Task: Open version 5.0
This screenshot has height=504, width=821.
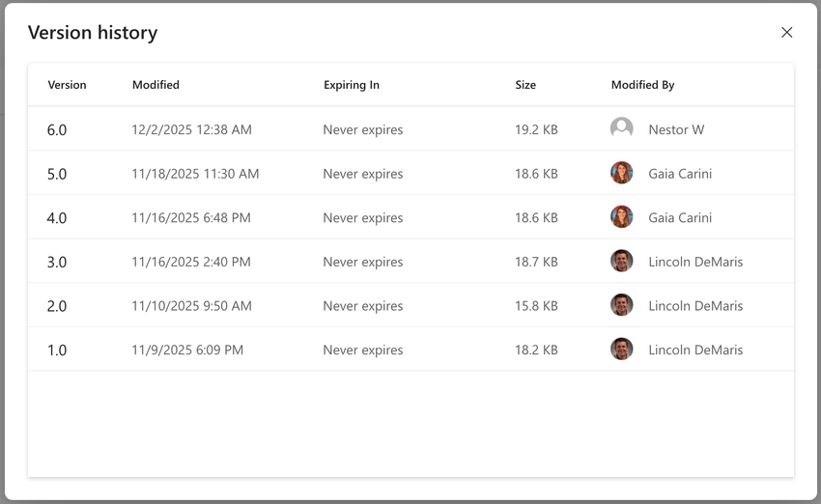Action: (57, 175)
